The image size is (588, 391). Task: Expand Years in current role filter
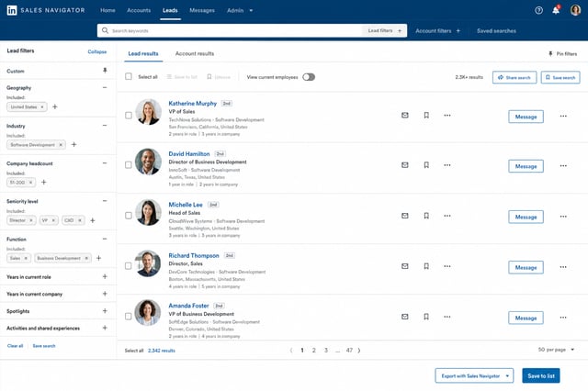(105, 276)
